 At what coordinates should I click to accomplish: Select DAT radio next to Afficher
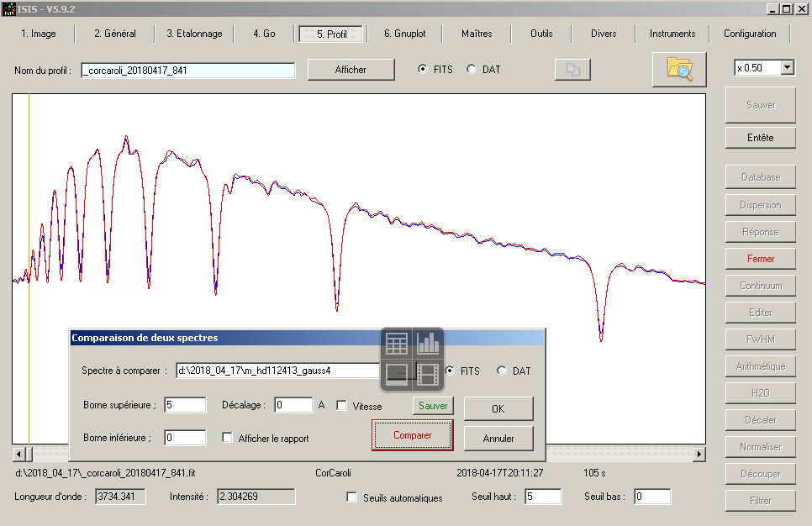(x=472, y=69)
